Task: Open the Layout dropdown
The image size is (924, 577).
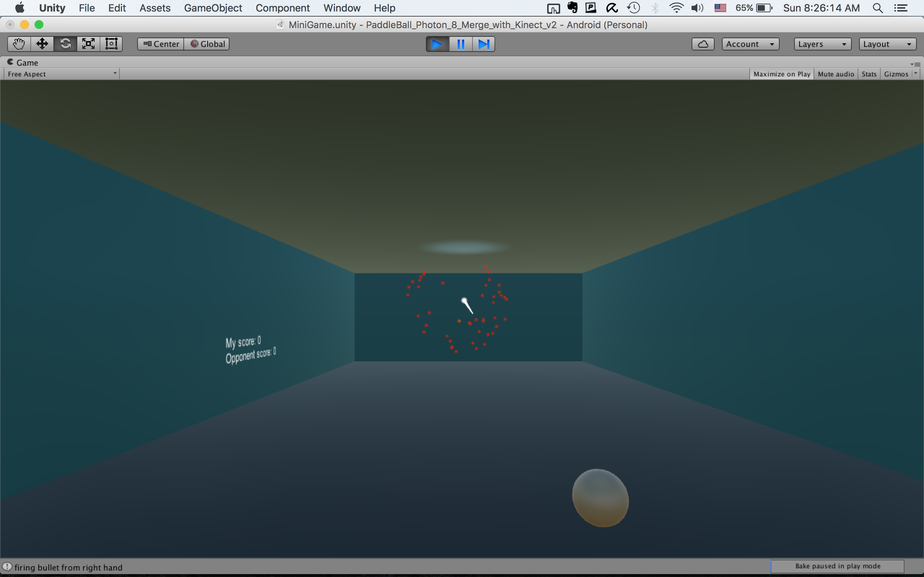Action: pos(887,44)
